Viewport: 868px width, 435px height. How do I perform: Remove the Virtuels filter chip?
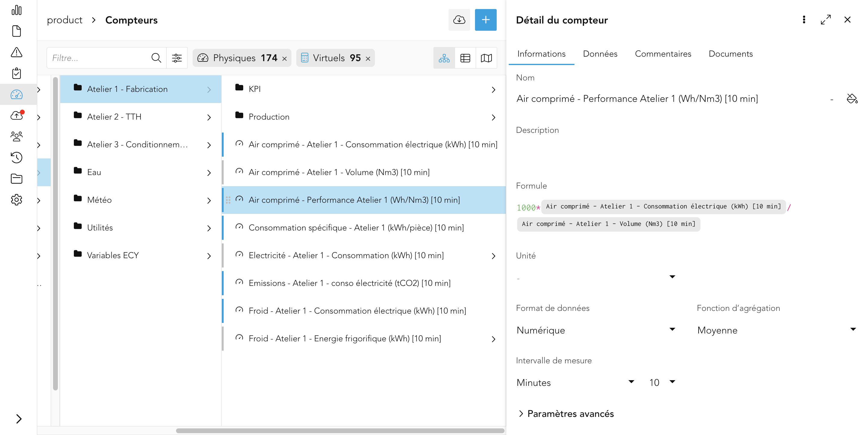[x=368, y=58]
